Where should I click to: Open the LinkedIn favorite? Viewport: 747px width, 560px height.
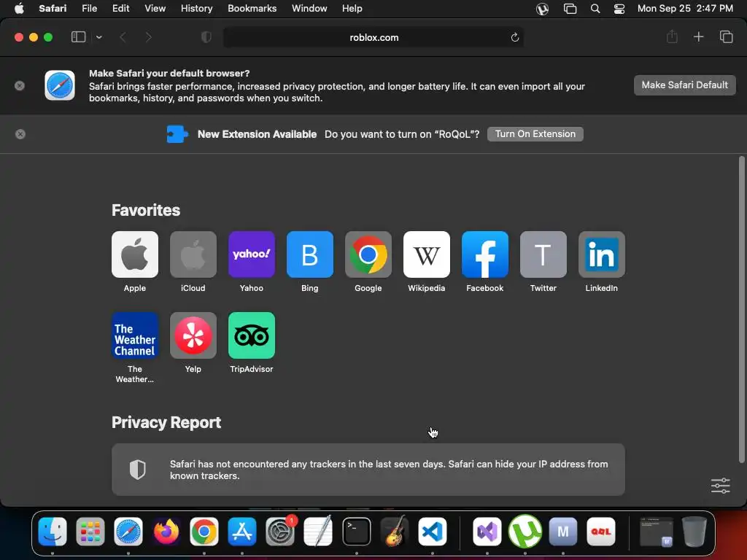[602, 254]
